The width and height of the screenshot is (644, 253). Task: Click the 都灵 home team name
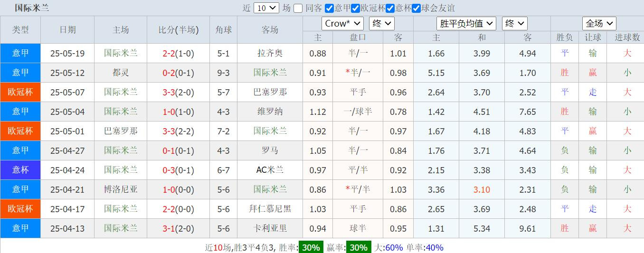pyautogui.click(x=121, y=73)
